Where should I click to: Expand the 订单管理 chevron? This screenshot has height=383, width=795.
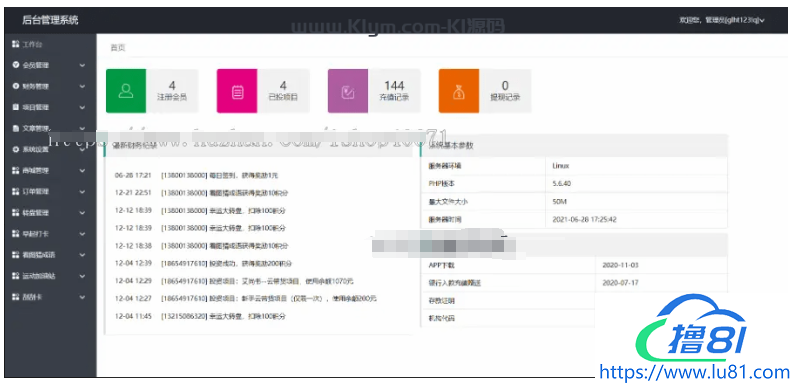click(82, 192)
